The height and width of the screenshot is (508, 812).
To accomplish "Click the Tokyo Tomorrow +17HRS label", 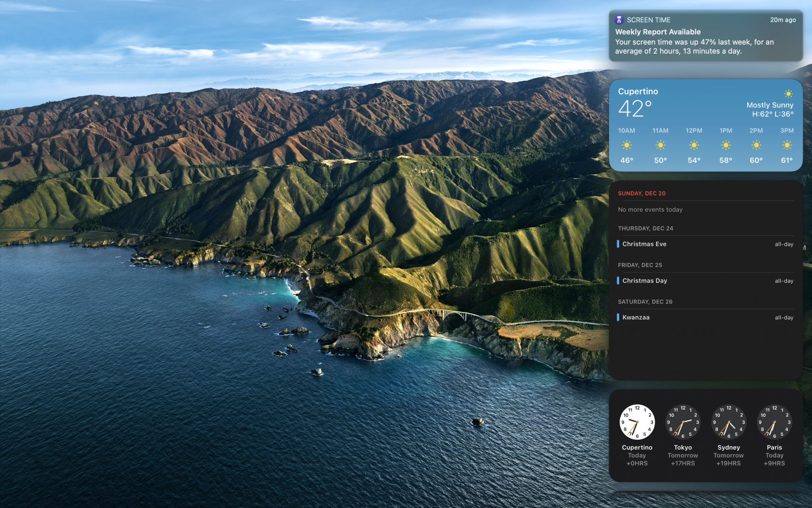I will pos(683,459).
